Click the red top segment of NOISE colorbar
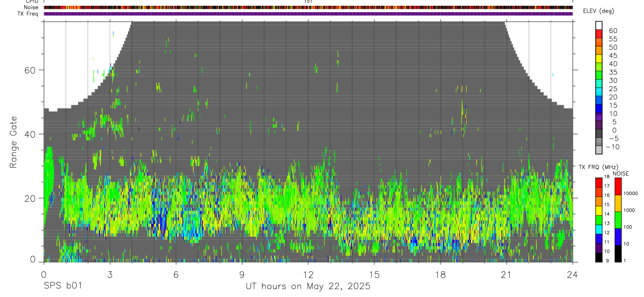The width and height of the screenshot is (644, 297). pos(618,186)
